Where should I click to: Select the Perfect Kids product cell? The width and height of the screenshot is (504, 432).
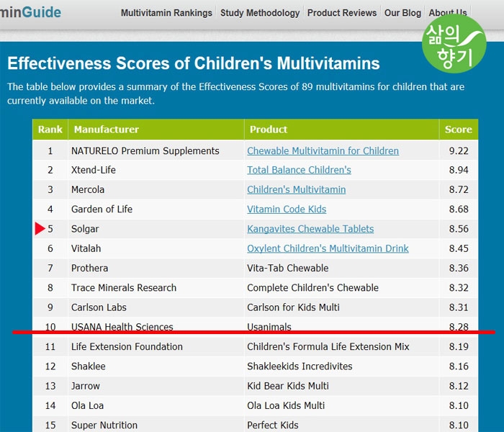point(341,424)
